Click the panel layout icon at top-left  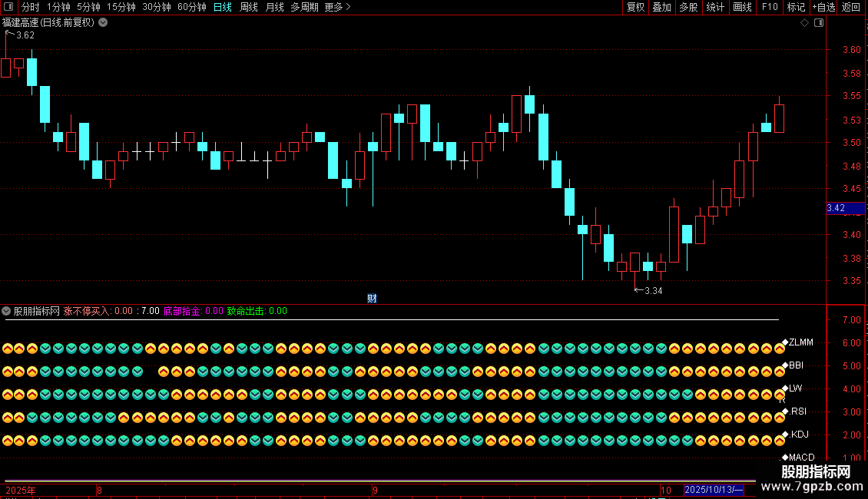click(8, 7)
